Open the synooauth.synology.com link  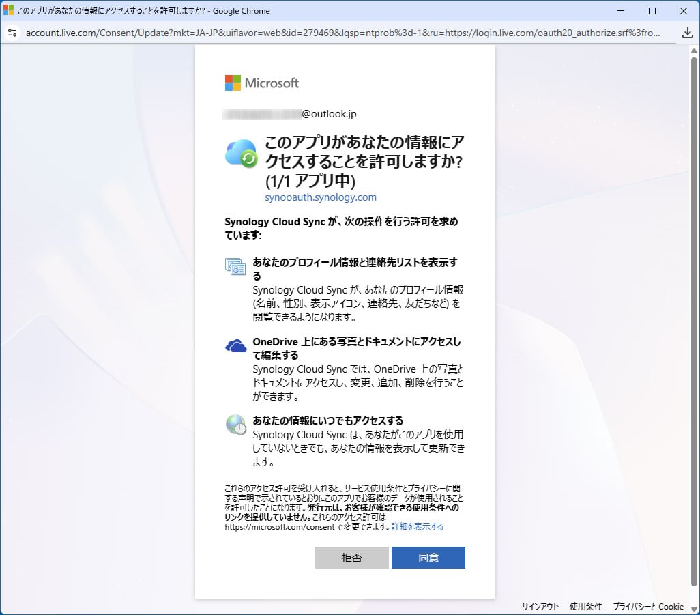click(x=320, y=197)
